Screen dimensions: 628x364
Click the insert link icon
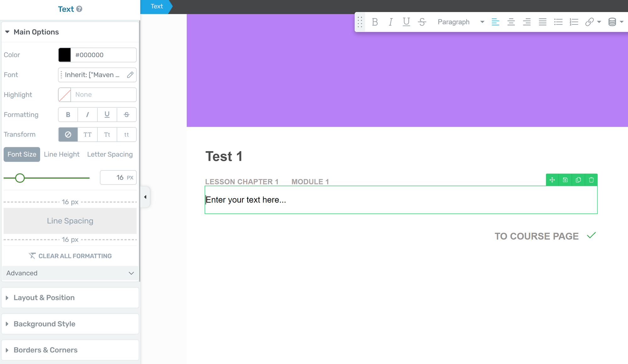click(589, 22)
